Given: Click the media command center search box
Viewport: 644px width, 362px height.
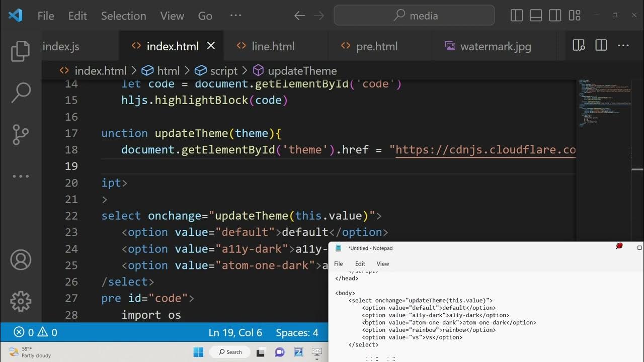Looking at the screenshot, I should click(x=414, y=16).
